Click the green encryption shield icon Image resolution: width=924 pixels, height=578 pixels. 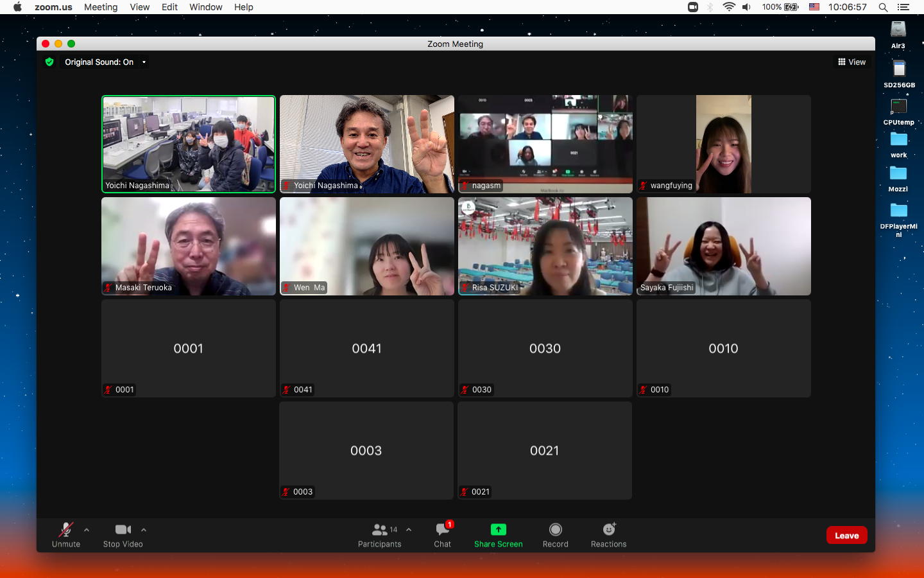point(49,62)
